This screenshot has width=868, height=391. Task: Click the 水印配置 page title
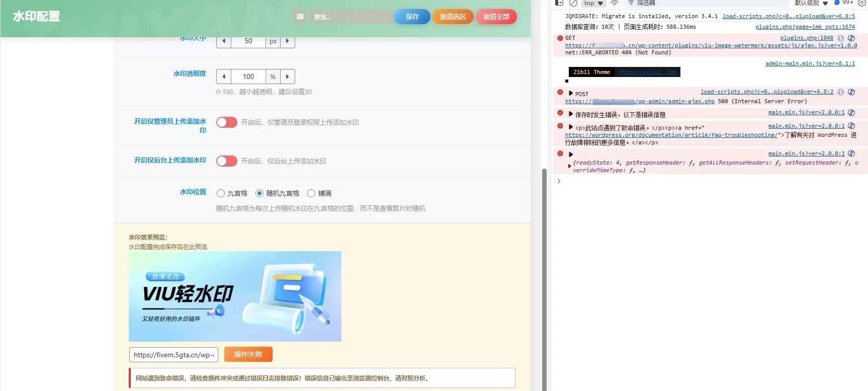(37, 17)
